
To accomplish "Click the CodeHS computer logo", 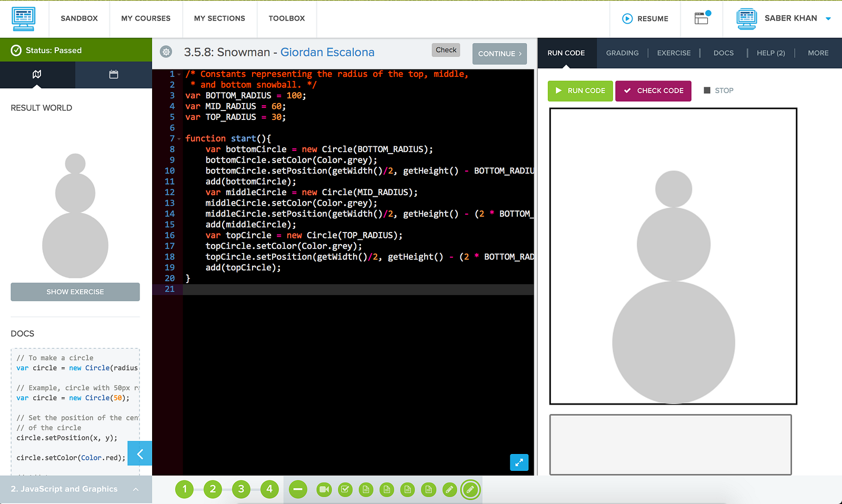I will [23, 18].
